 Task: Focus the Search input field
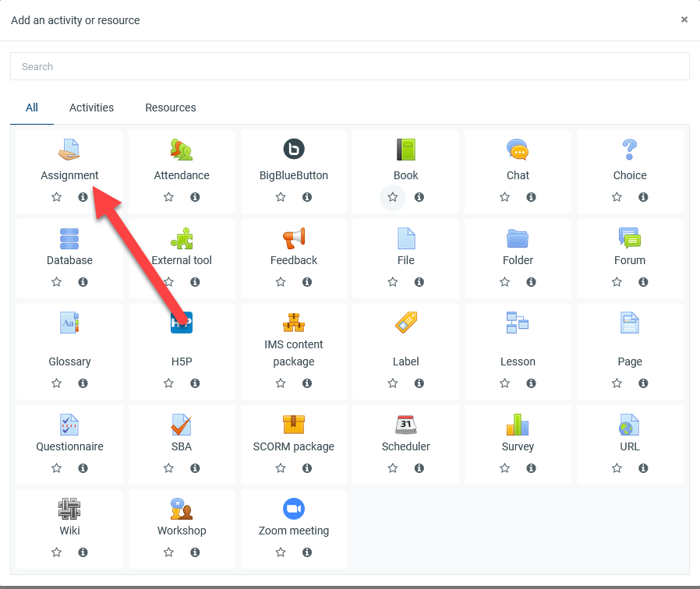point(349,66)
